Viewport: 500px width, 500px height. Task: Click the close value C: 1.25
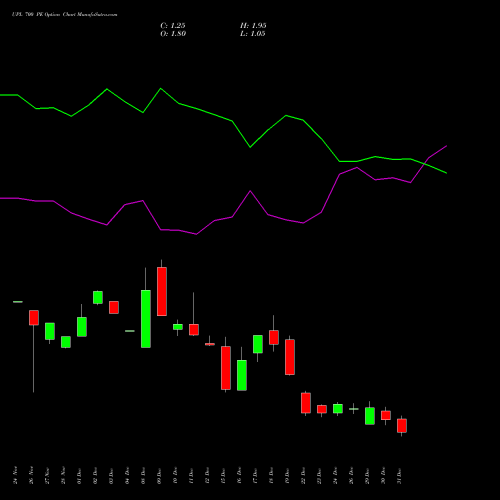(173, 26)
